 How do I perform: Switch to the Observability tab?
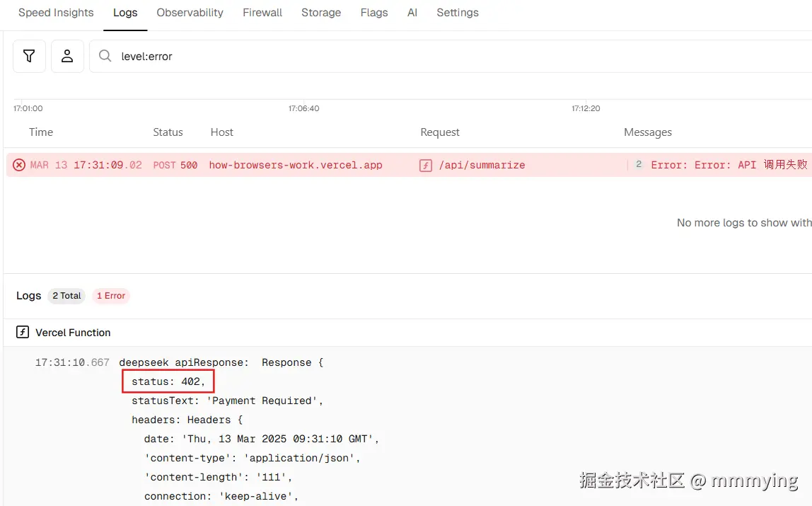click(190, 13)
